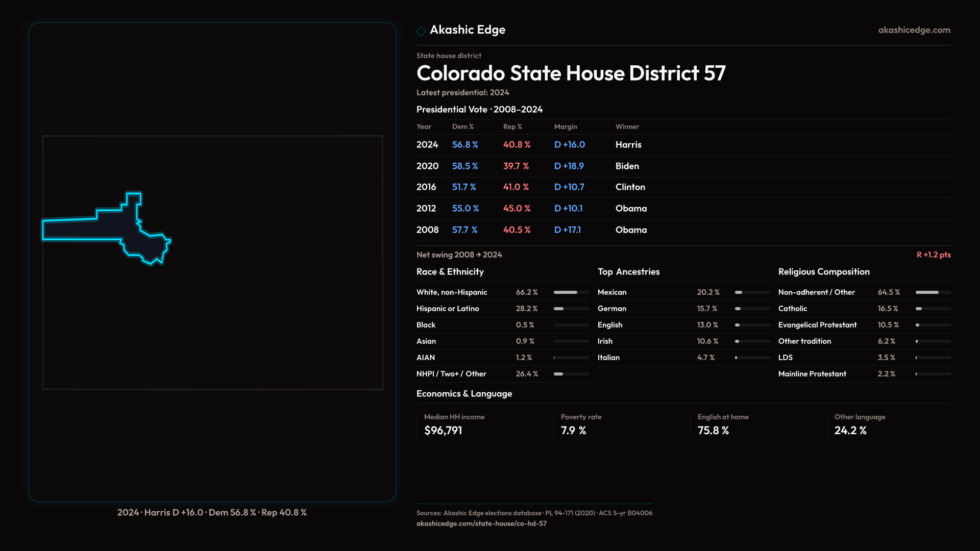Open the akashicedge.com/state-house/co-hd-57 URL
The width and height of the screenshot is (980, 551).
(481, 523)
